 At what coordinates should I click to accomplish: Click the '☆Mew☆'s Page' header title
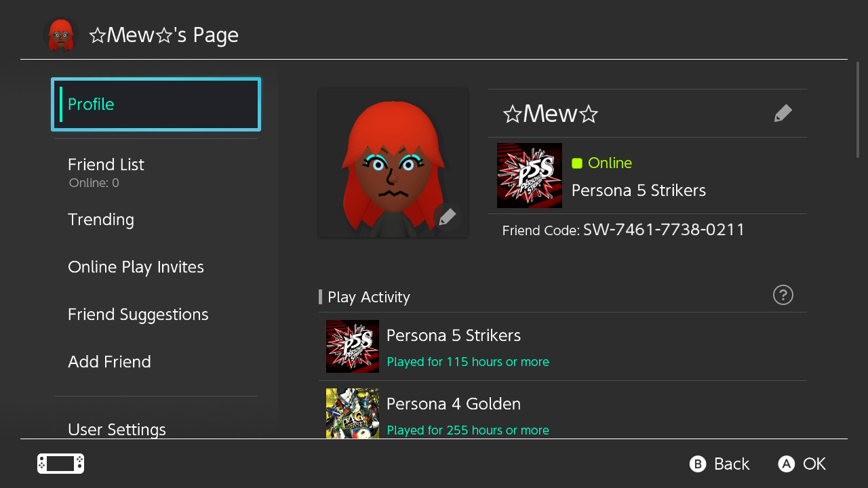tap(163, 35)
